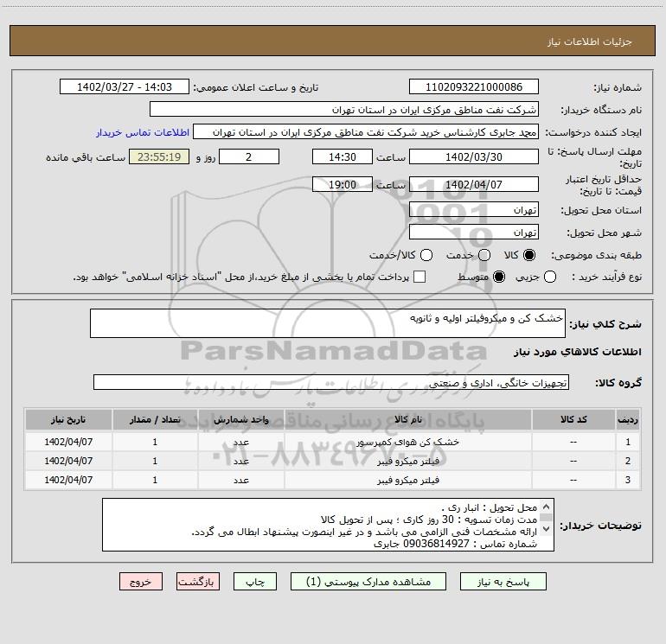Click the پاسخ به نیاز button
Image resolution: width=666 pixels, height=644 pixels.
click(x=503, y=582)
